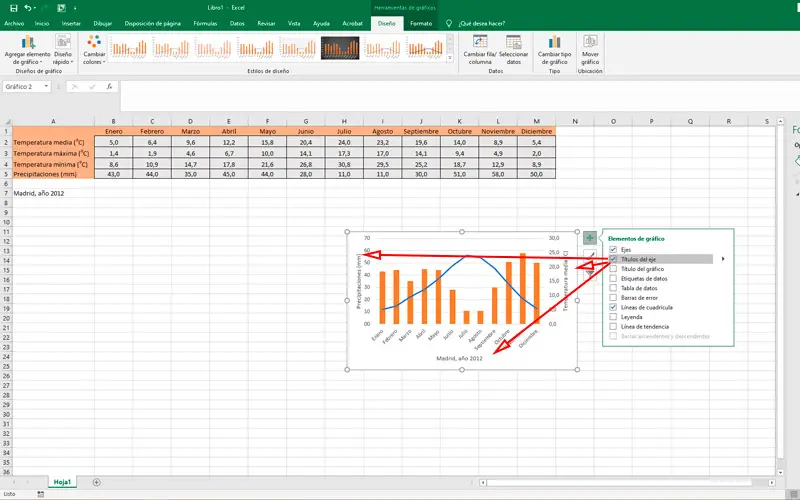Viewport: 800px width, 500px height.
Task: Click the lightbulb ¿Qué desea hacer? icon
Action: (x=449, y=23)
